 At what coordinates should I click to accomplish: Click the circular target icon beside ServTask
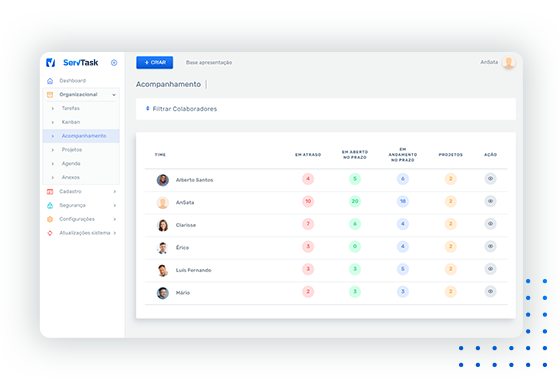click(114, 63)
